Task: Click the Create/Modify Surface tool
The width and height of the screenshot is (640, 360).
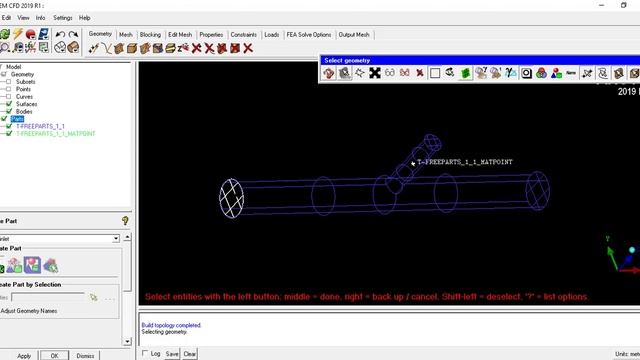Action: click(119, 49)
